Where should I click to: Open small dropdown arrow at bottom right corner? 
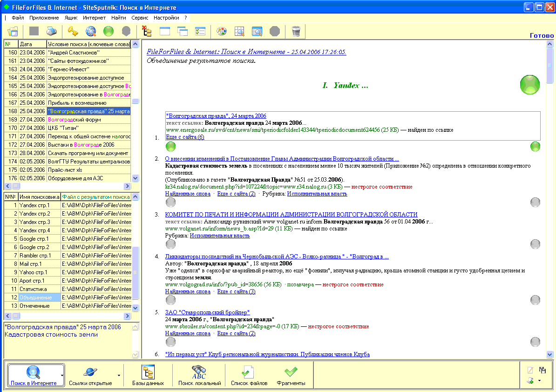540,381
